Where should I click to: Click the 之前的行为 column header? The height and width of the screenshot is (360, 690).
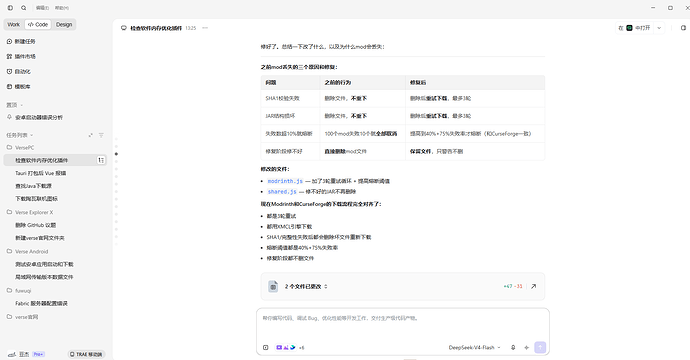coord(363,83)
